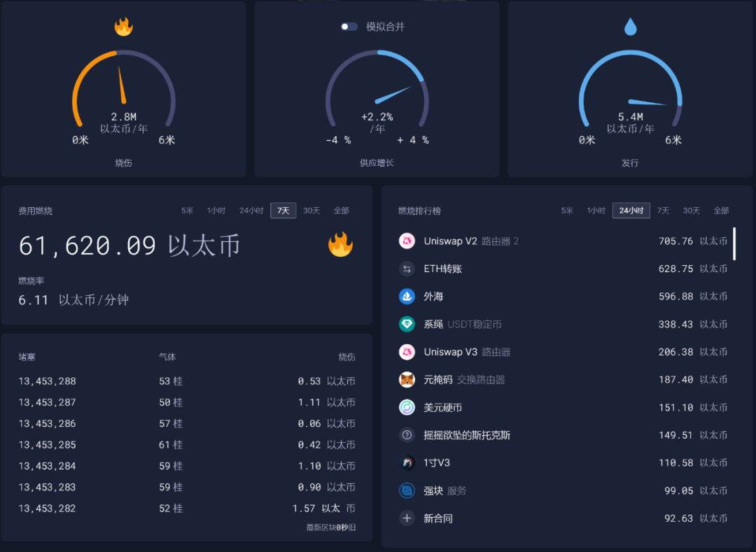This screenshot has height=552, width=756.
Task: Click the Uniswap V3 路由器 icon
Action: coord(407,352)
